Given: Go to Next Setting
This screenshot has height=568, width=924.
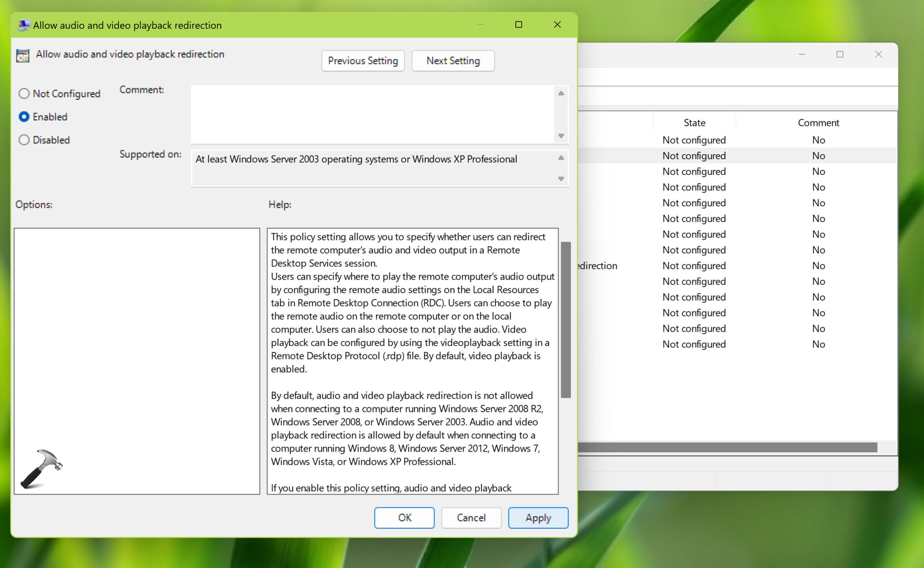Looking at the screenshot, I should [453, 61].
